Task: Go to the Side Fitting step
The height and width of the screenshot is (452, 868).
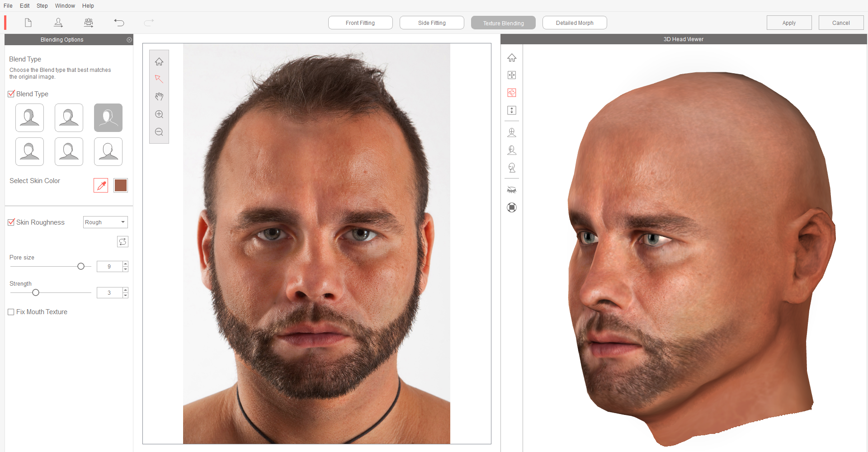Action: point(432,23)
